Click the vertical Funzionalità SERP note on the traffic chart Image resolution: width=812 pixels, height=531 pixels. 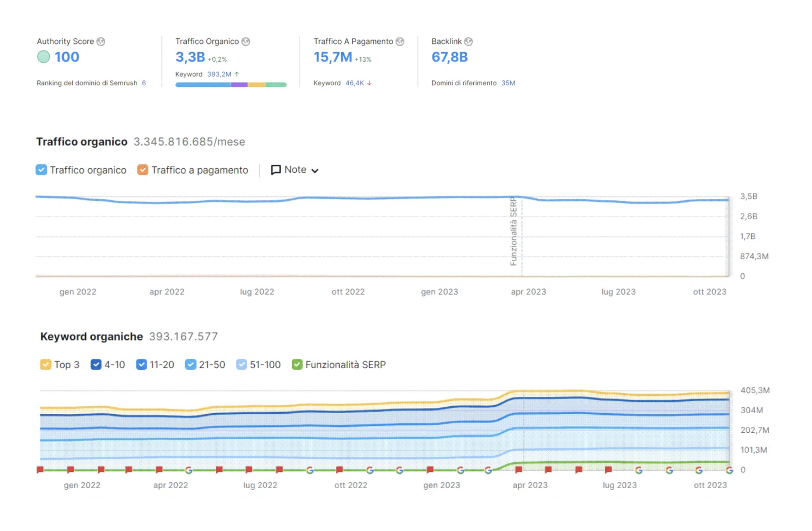(x=514, y=231)
